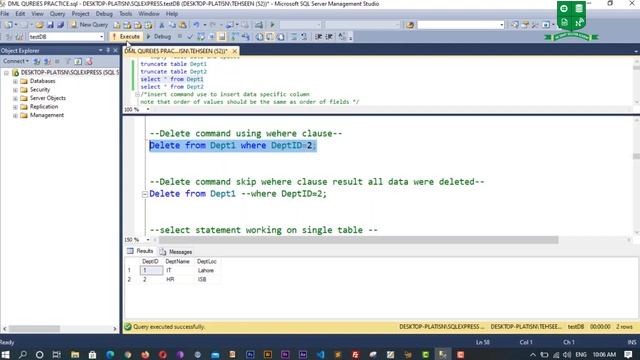Click the Object Explorer refresh icon
This screenshot has width=640, height=360.
pos(78,61)
